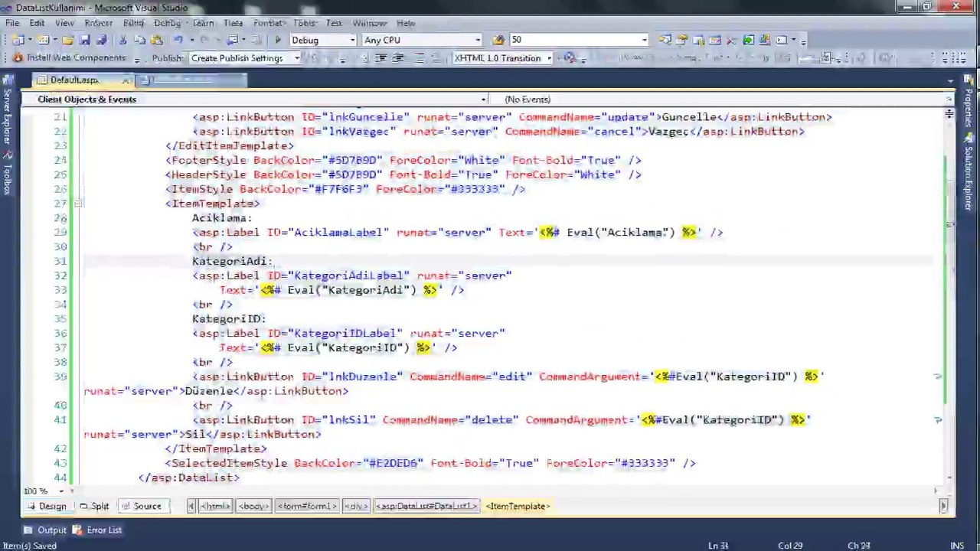Open the Edit menu
This screenshot has width=980, height=551.
37,23
